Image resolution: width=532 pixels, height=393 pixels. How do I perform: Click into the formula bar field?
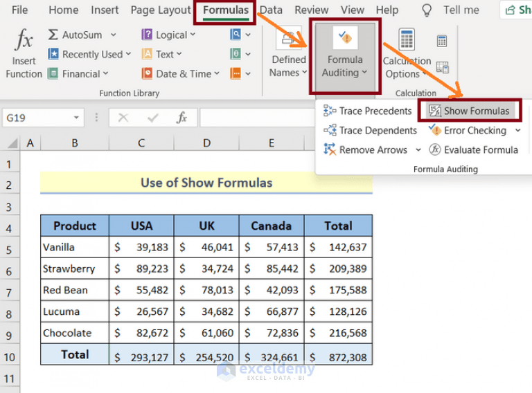tap(258, 118)
